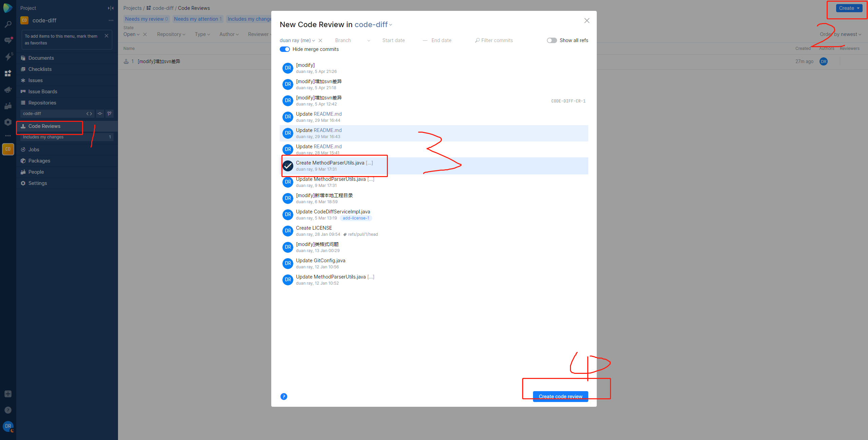Open the Branch dropdown
This screenshot has height=440, width=868.
point(353,40)
